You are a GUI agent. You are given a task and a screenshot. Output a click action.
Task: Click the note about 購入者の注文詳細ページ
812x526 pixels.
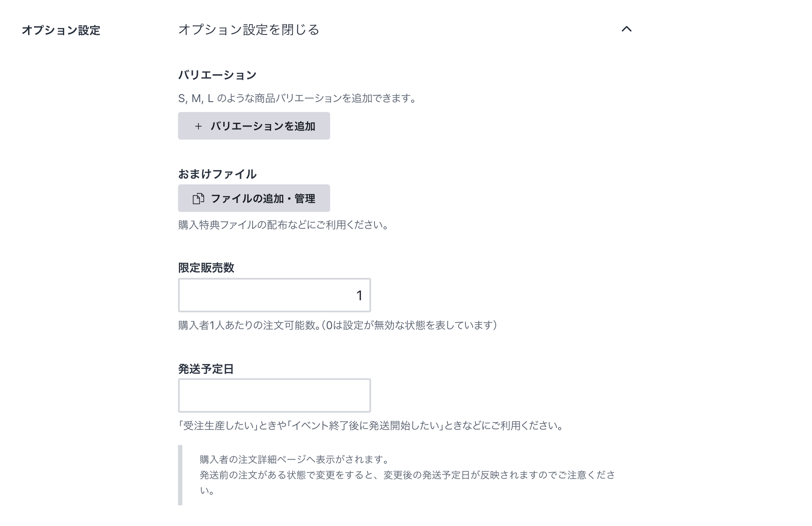[x=407, y=475]
